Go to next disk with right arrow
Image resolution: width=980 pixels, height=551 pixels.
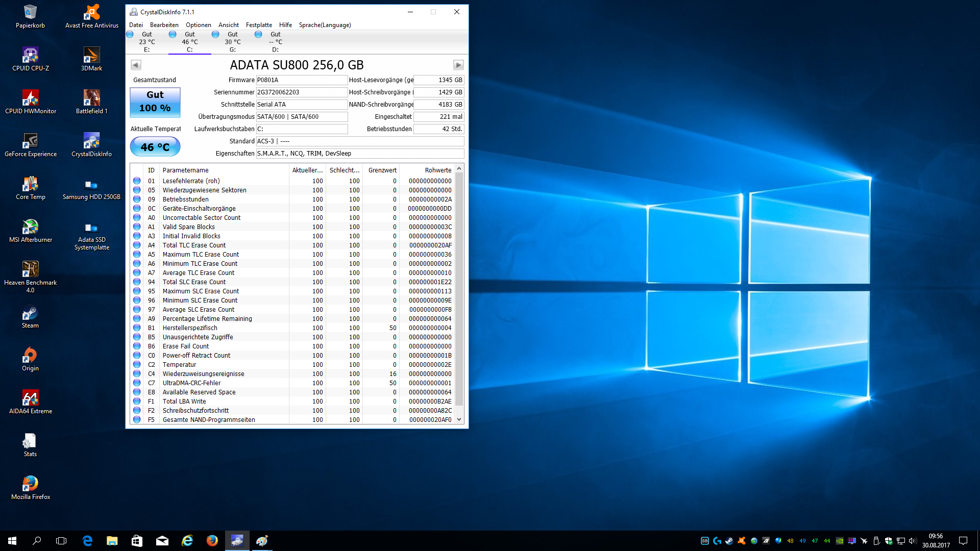tap(458, 65)
